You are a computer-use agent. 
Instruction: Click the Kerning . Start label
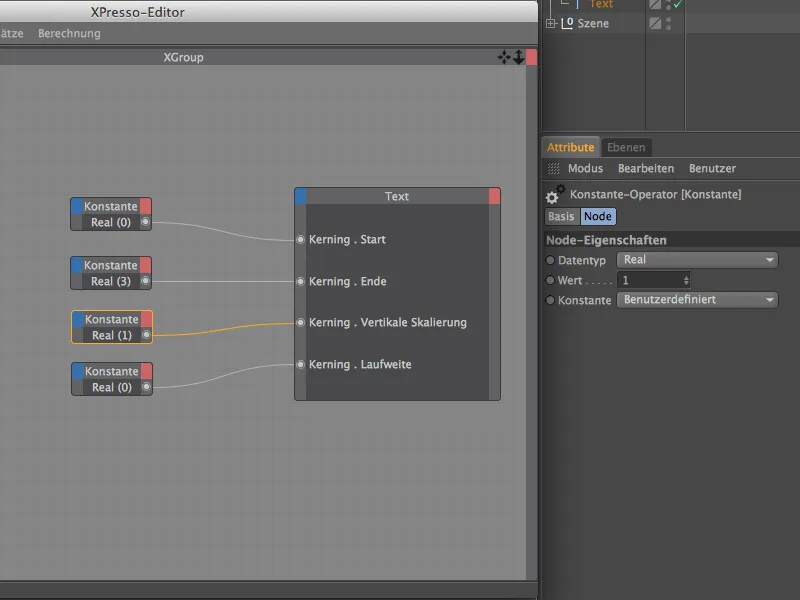coord(347,239)
